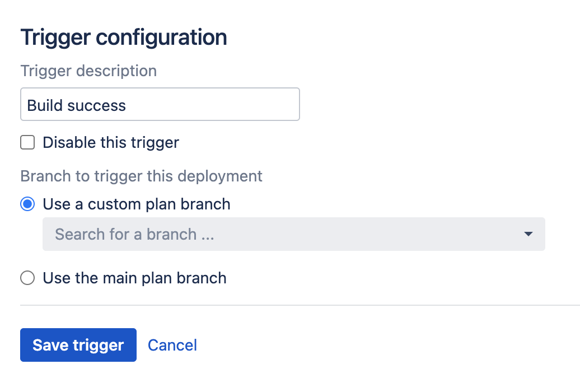580x392 pixels.
Task: Click the custom plan branch radio button
Action: (x=27, y=204)
